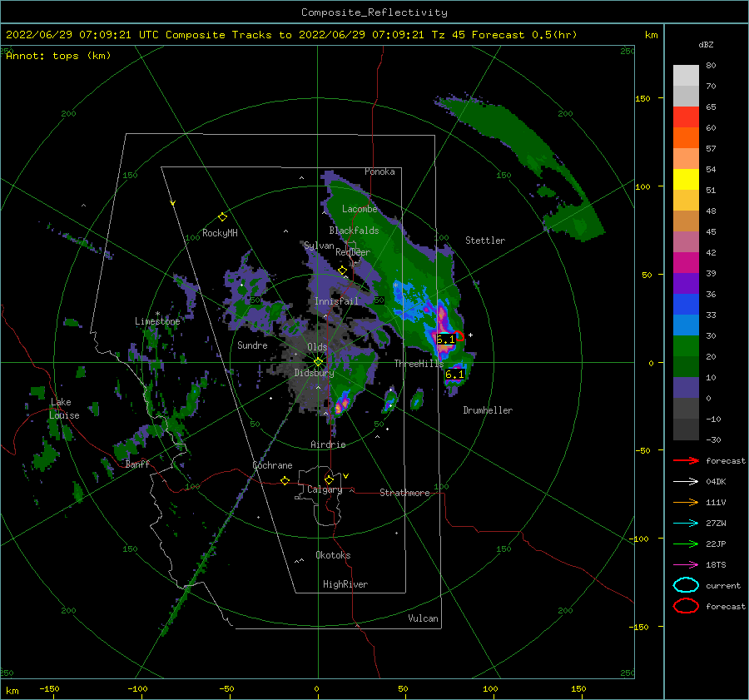Click the Annot: tops (km) label

[58, 56]
